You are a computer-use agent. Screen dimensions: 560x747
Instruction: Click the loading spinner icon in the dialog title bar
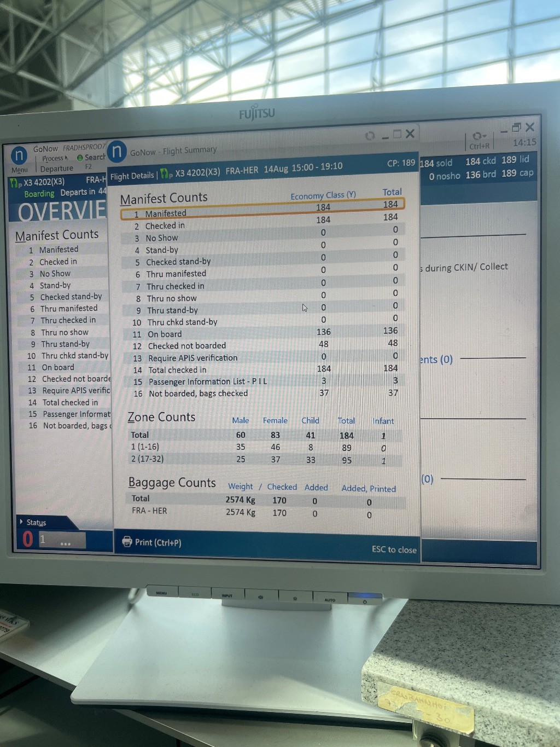(370, 136)
